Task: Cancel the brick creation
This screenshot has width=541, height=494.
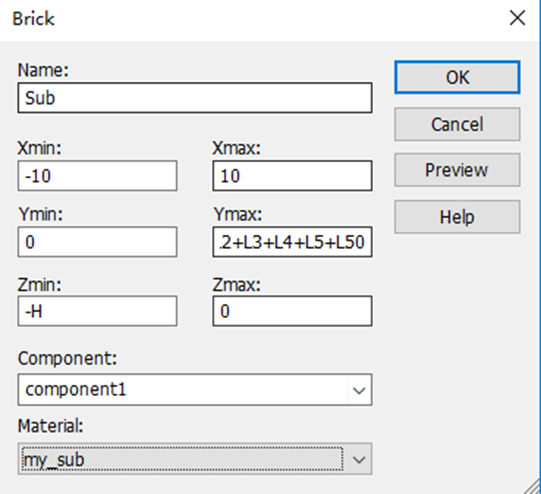Action: 457,124
